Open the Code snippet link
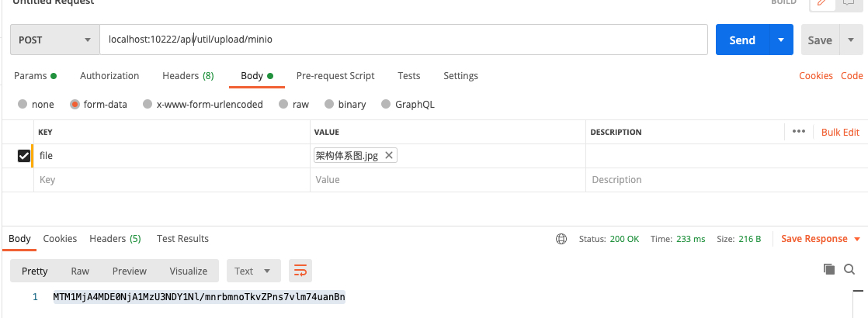This screenshot has height=318, width=868. [x=852, y=76]
